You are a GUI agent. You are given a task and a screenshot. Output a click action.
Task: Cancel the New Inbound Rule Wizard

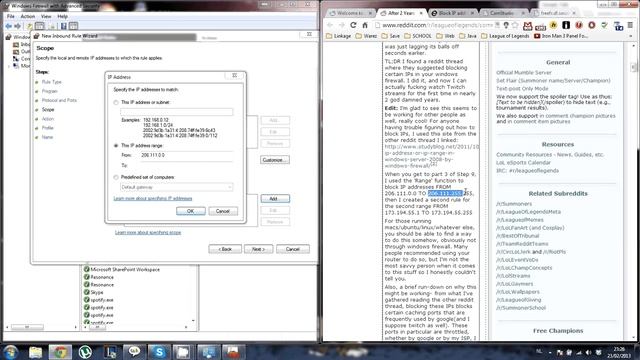[293, 249]
